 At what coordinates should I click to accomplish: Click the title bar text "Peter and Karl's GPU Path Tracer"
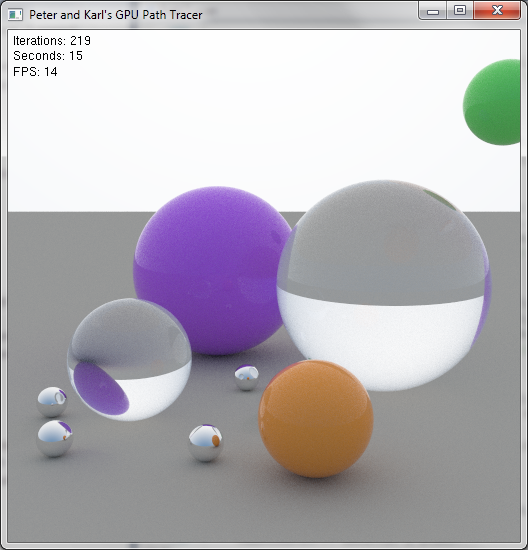pos(115,15)
